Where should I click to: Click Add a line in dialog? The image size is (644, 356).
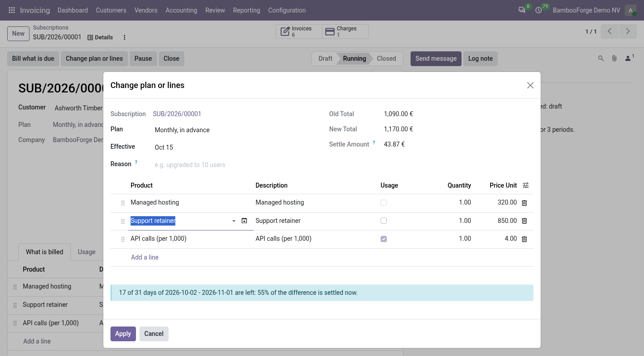tap(144, 257)
